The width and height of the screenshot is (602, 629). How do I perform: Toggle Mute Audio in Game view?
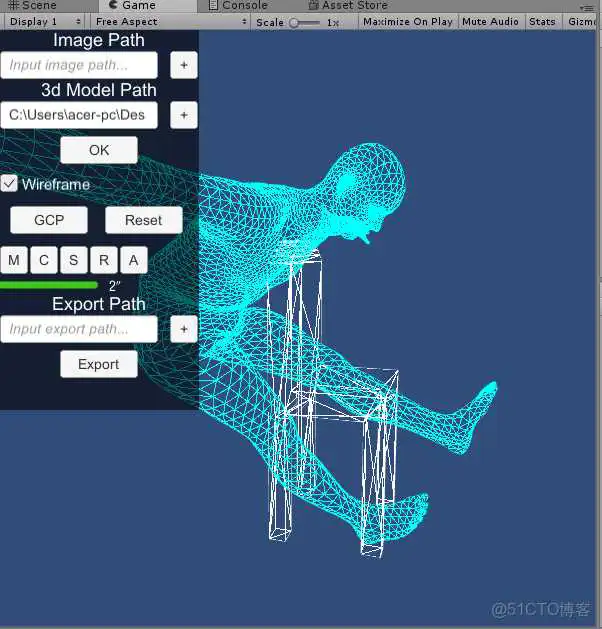pyautogui.click(x=490, y=21)
